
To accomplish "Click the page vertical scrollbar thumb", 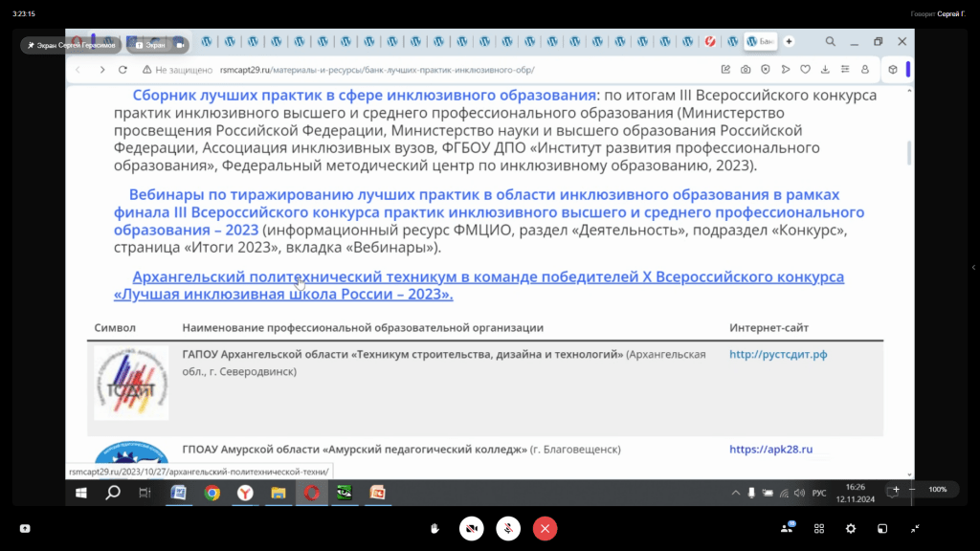I will coord(909,153).
